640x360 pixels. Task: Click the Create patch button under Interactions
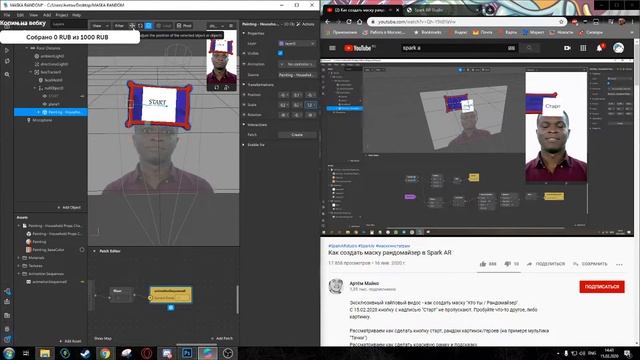tap(297, 135)
